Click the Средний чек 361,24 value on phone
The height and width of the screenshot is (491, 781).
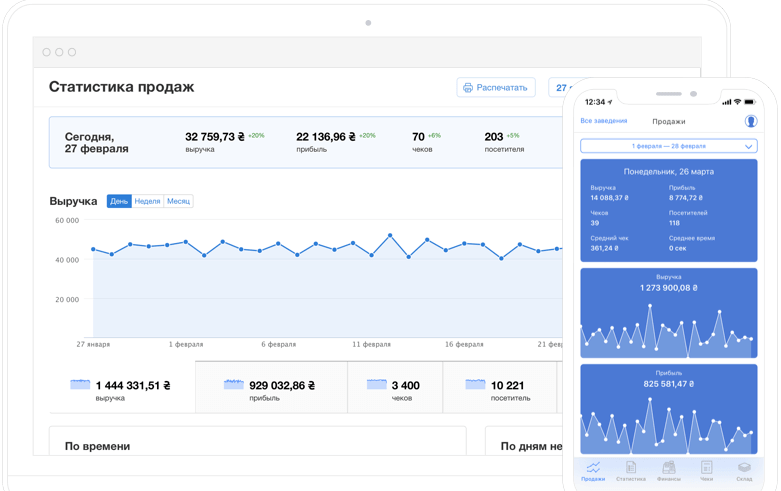tap(604, 248)
